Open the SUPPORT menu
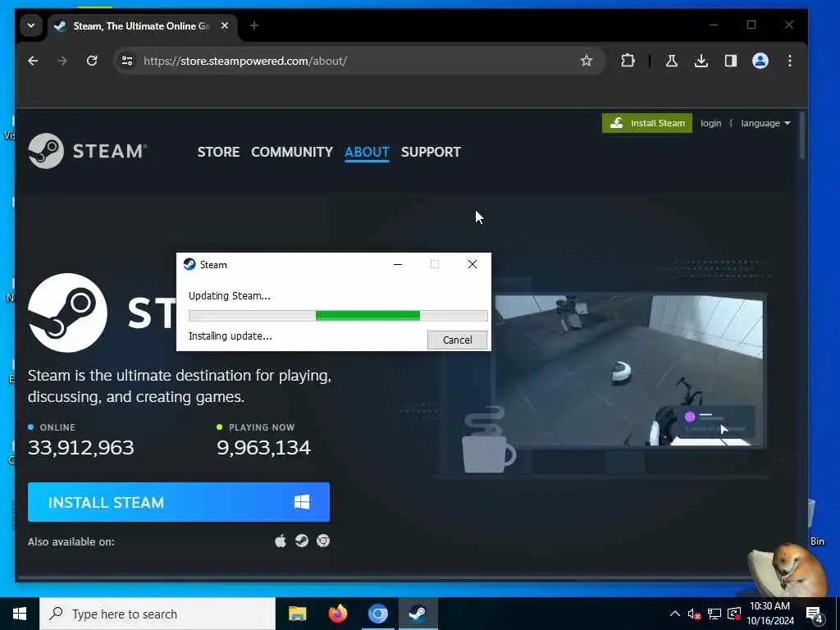 (x=431, y=152)
